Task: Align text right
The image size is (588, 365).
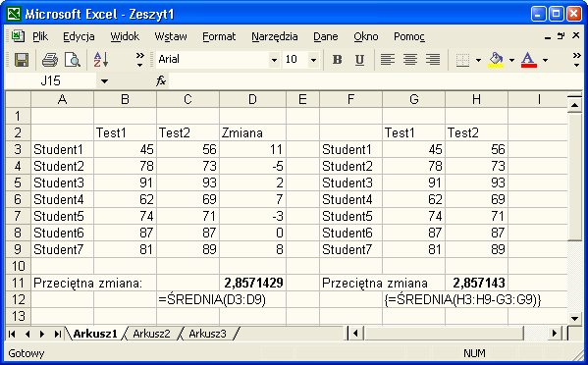Action: tap(433, 59)
